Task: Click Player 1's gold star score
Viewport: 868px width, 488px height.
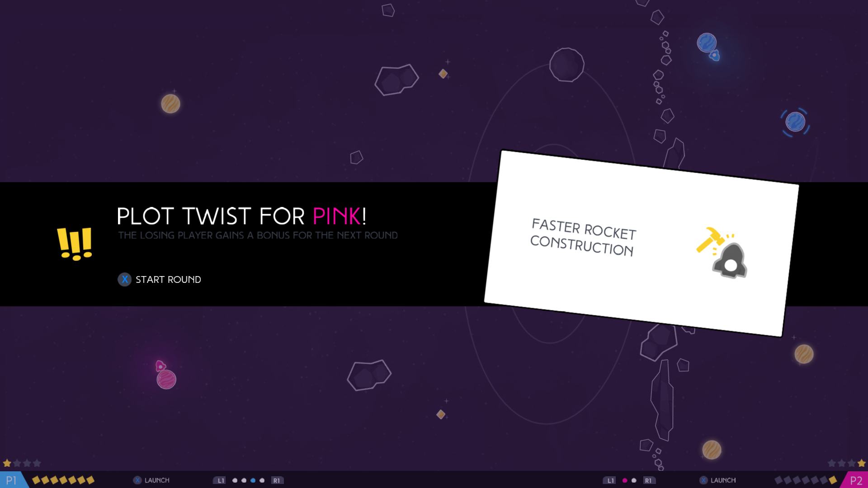Action: (x=7, y=463)
